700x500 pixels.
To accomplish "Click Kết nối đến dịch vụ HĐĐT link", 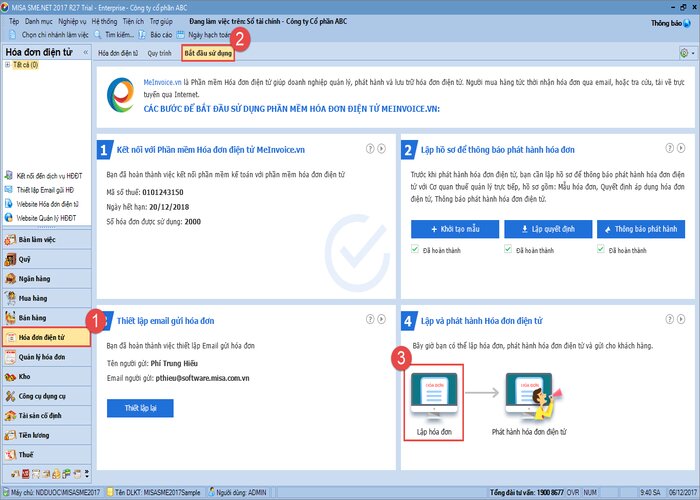I will tap(44, 176).
